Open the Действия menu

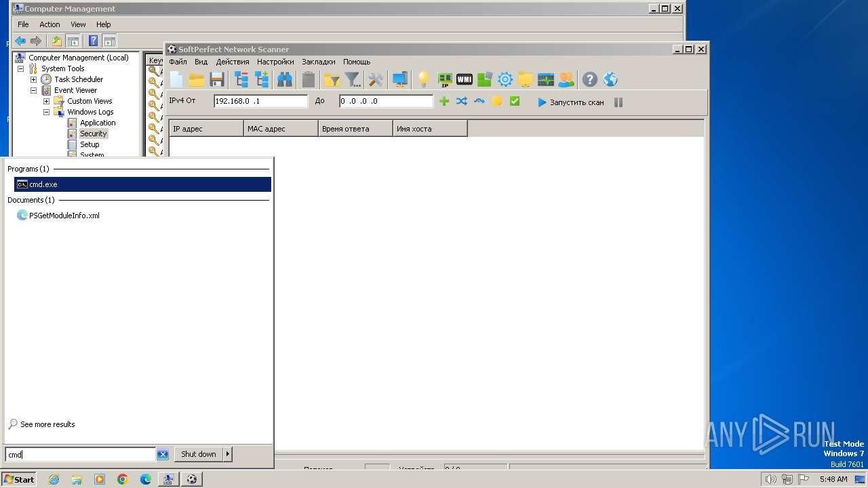pos(233,62)
